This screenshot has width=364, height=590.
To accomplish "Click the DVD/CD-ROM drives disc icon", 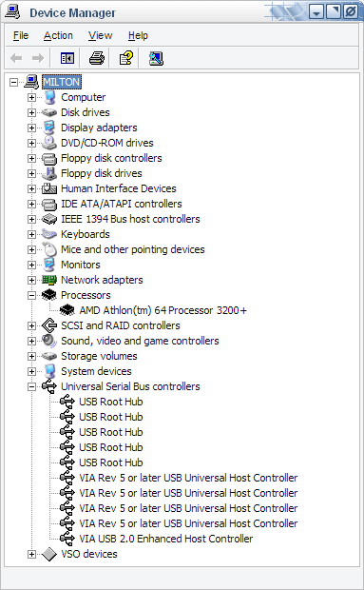I will [49, 143].
